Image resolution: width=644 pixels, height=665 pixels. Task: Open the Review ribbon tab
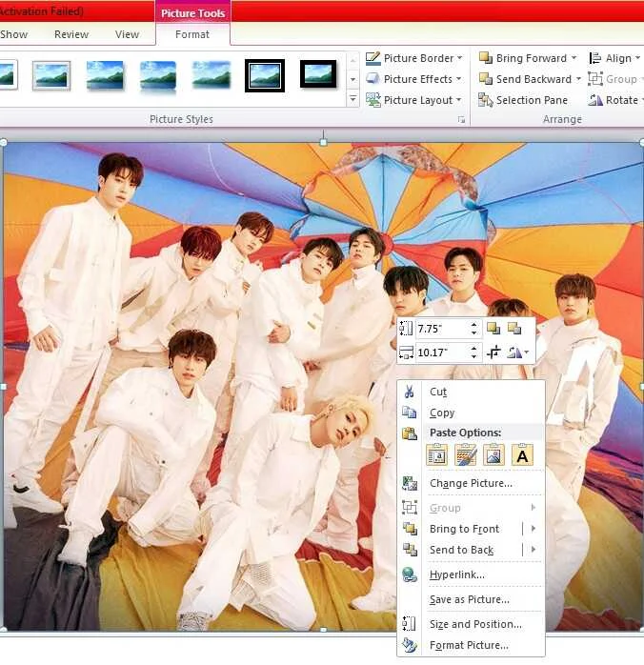click(71, 34)
